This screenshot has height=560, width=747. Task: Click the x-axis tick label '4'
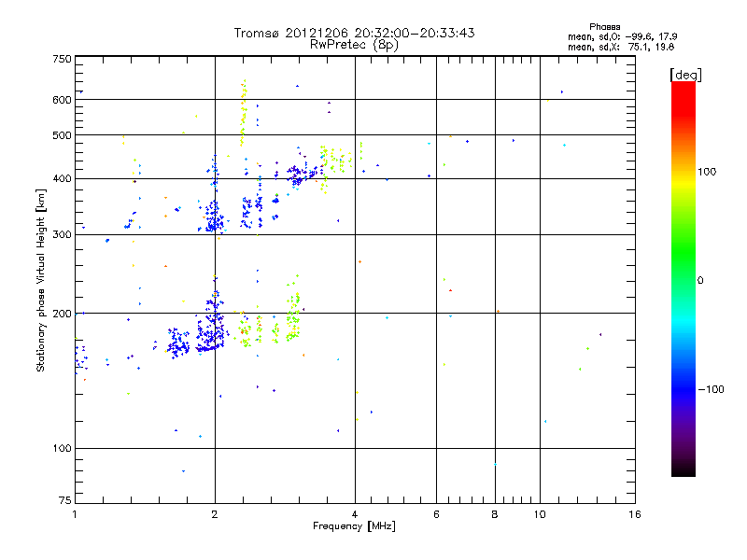[x=355, y=514]
